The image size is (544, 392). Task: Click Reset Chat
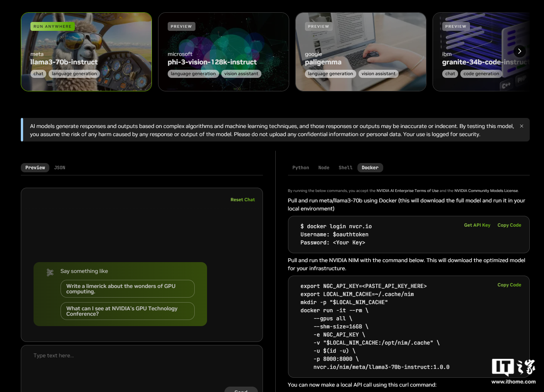[x=243, y=200]
